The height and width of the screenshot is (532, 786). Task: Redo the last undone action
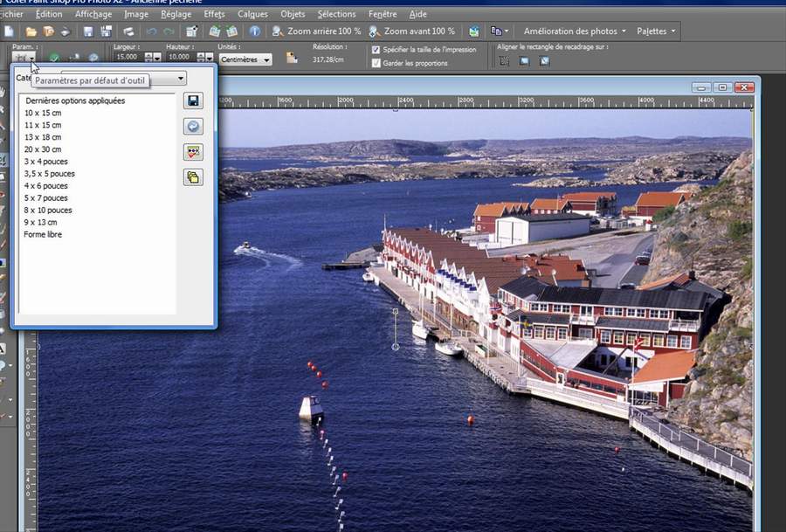(x=169, y=31)
